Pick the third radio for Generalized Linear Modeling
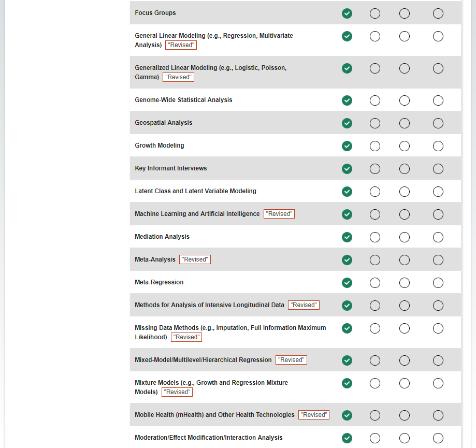Screen dimensions: 476x448 point(405,68)
